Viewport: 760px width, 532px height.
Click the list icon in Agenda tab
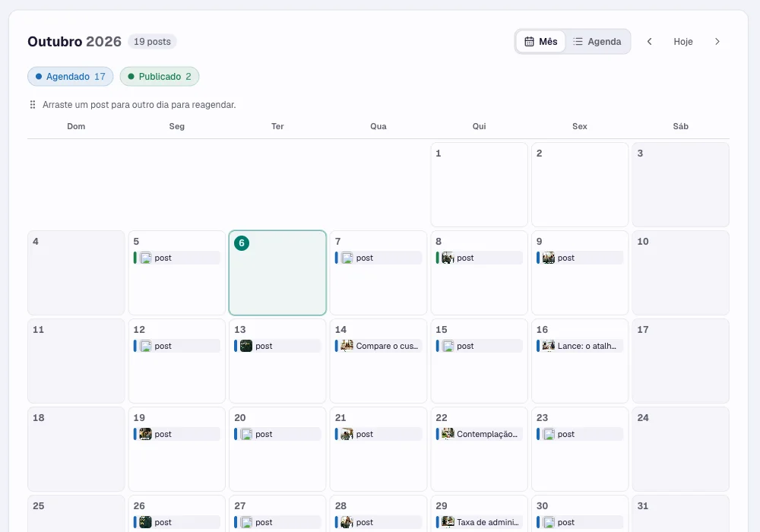(578, 42)
